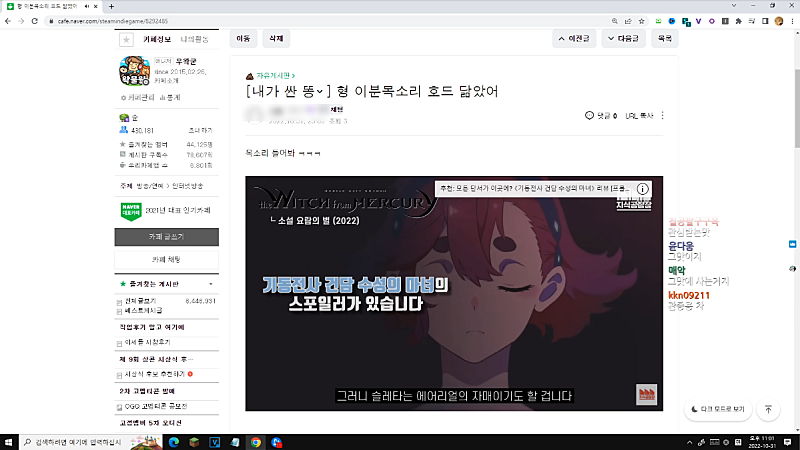
Task: Open the cafe 통계 statistics link
Action: click(x=170, y=97)
